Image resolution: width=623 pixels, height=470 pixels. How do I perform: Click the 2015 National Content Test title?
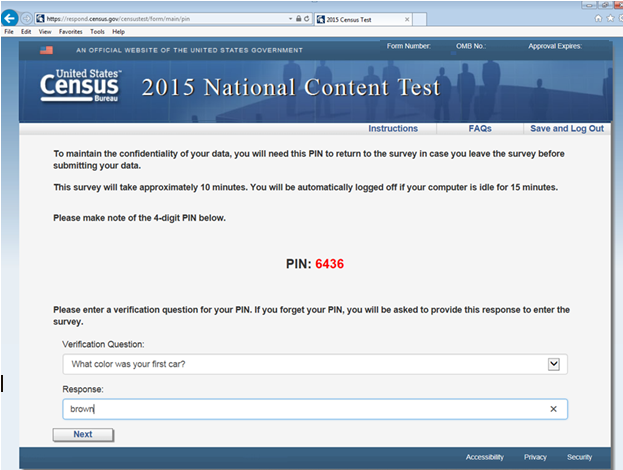[x=291, y=87]
